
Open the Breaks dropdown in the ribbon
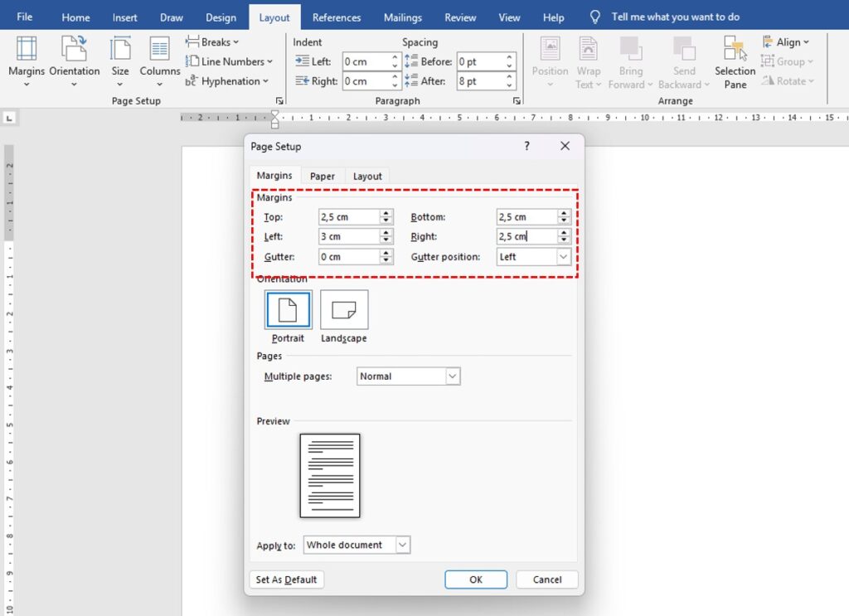pos(212,41)
